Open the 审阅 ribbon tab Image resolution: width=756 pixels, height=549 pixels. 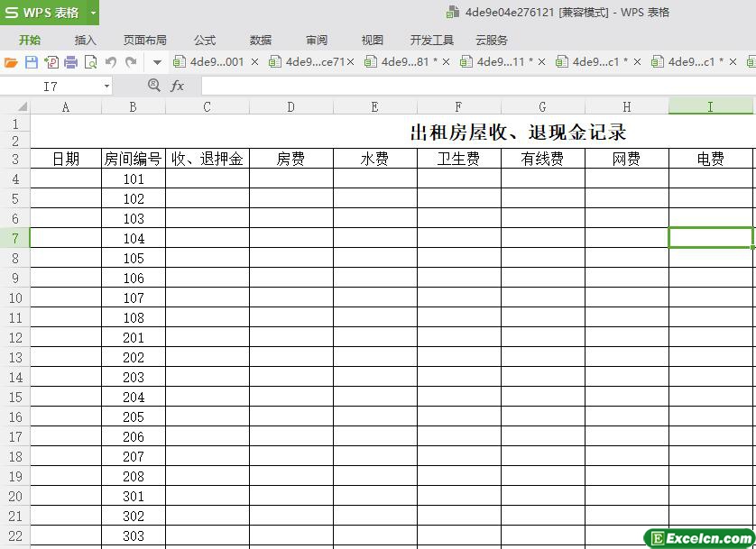317,40
